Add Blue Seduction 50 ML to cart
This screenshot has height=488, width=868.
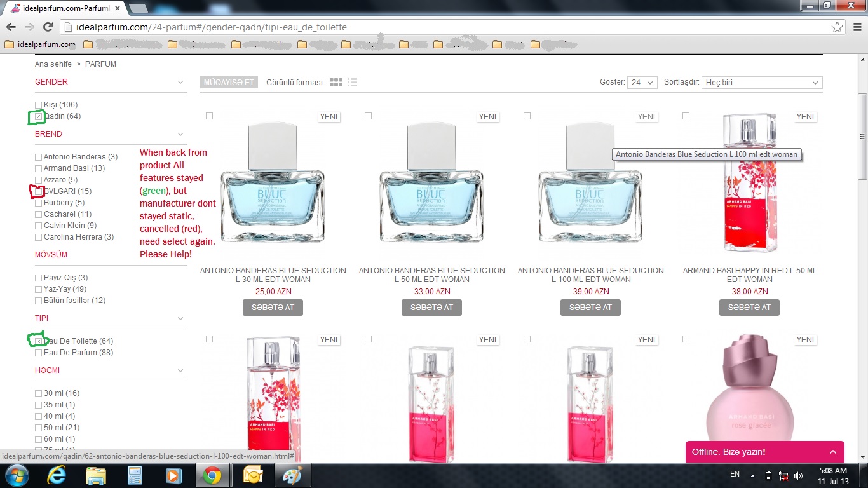pyautogui.click(x=431, y=307)
